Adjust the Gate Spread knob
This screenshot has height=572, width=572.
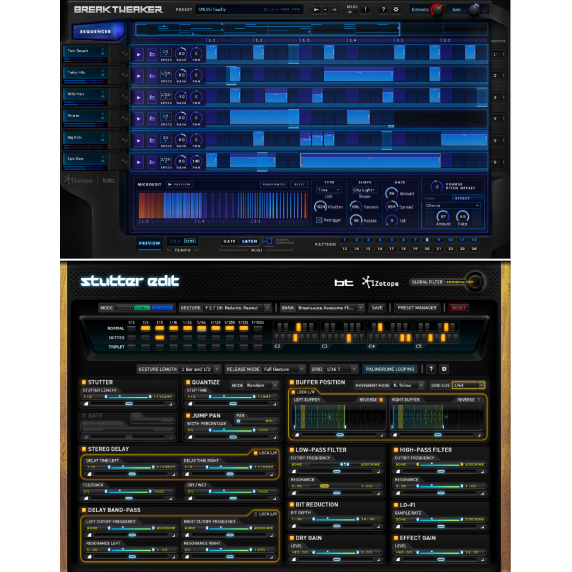[x=391, y=206]
